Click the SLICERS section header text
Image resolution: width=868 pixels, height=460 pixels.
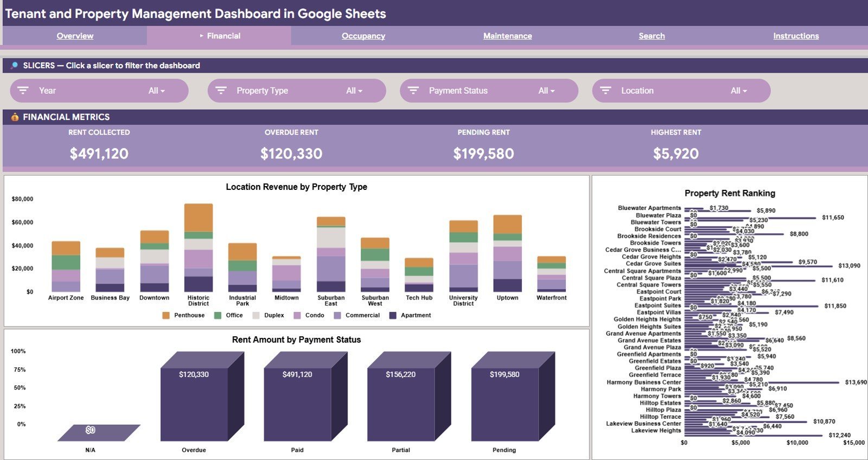pos(111,66)
